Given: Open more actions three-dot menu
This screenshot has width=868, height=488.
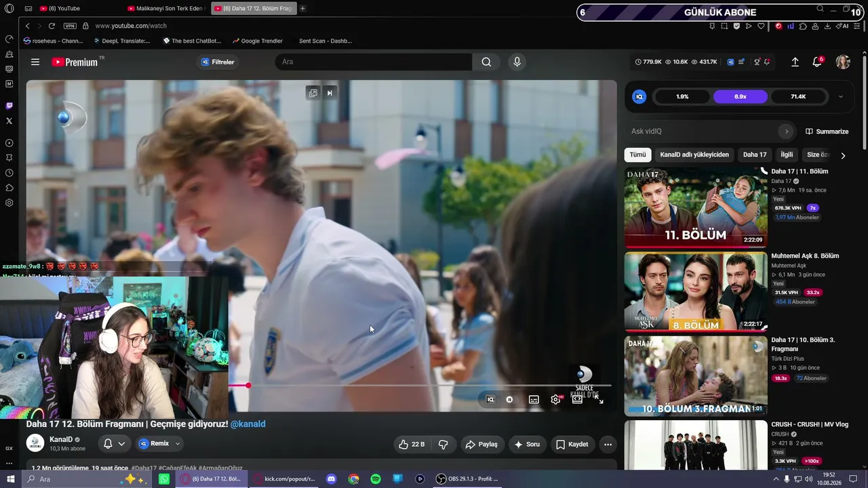Looking at the screenshot, I should 608,445.
